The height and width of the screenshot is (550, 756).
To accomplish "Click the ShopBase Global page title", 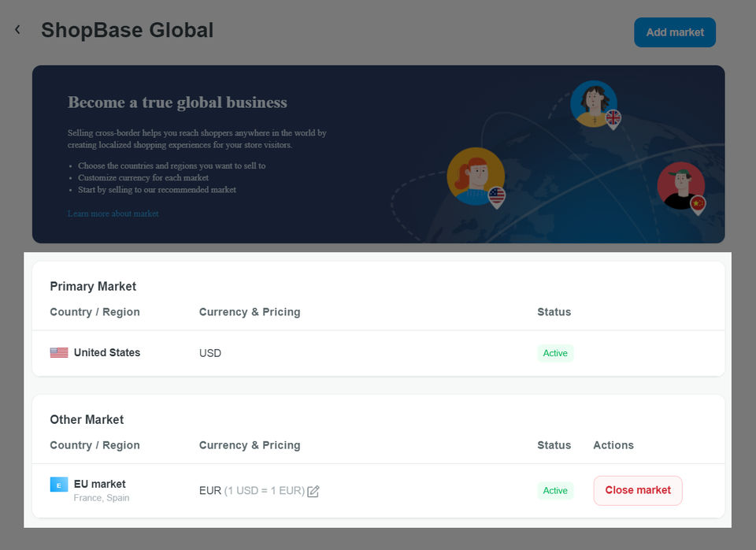I will [128, 30].
